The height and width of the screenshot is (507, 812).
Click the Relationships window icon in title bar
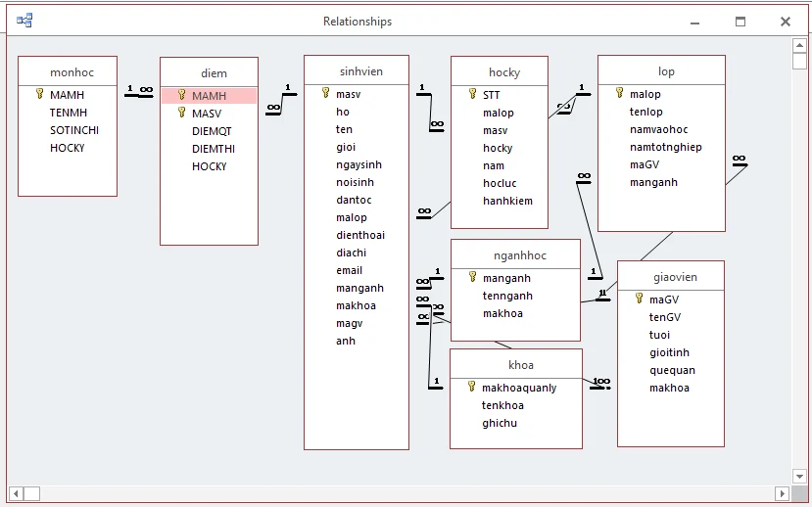(x=24, y=21)
